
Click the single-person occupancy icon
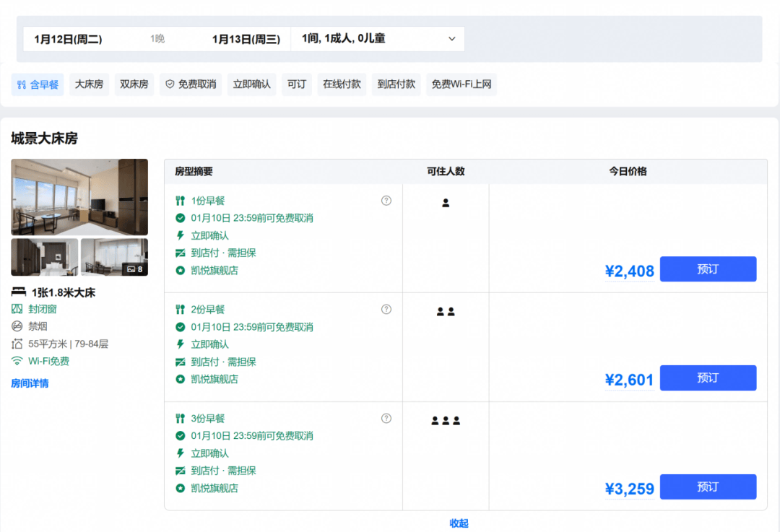point(446,203)
